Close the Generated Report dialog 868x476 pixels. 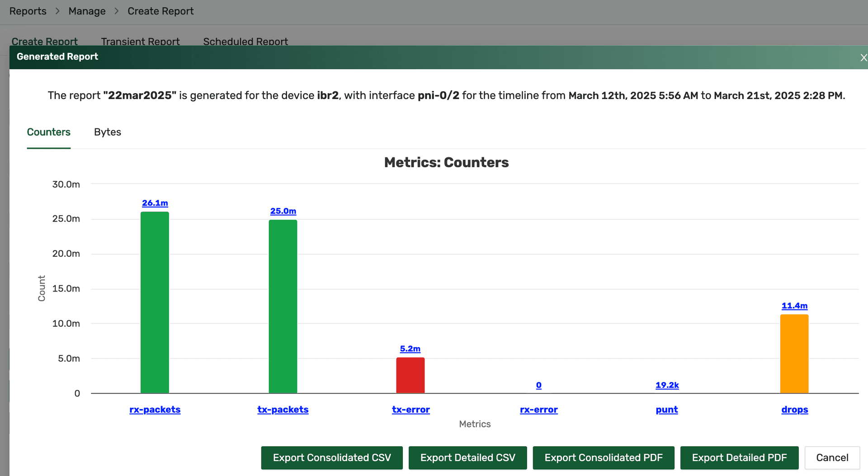[x=863, y=57]
